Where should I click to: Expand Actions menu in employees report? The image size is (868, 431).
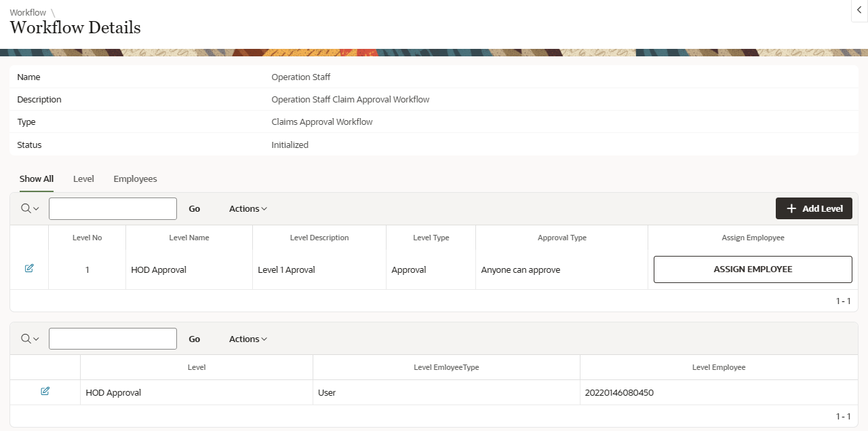(x=248, y=339)
